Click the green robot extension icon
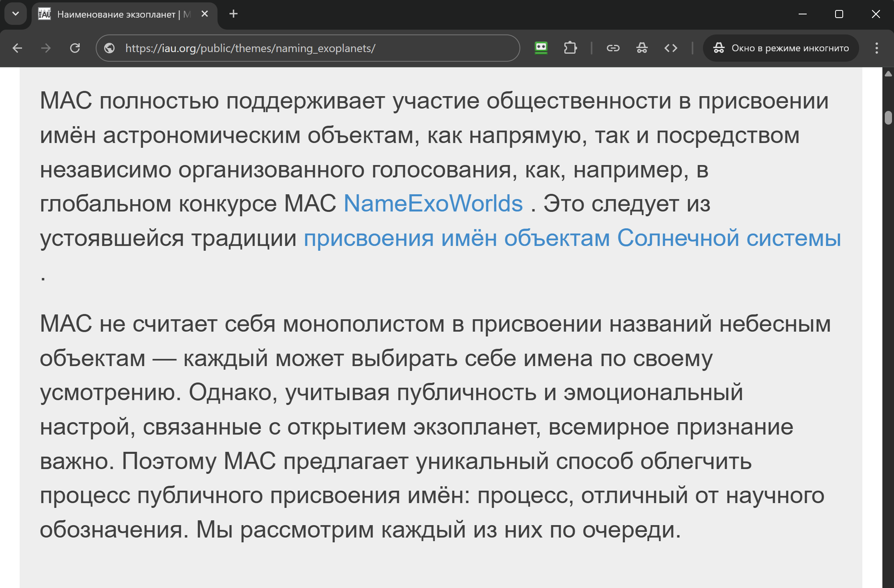The height and width of the screenshot is (588, 894). pos(541,48)
